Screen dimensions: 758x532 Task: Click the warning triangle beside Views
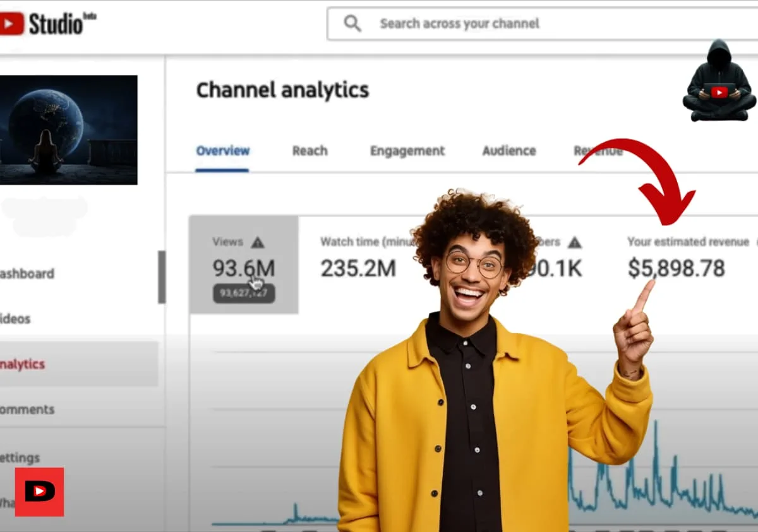258,242
